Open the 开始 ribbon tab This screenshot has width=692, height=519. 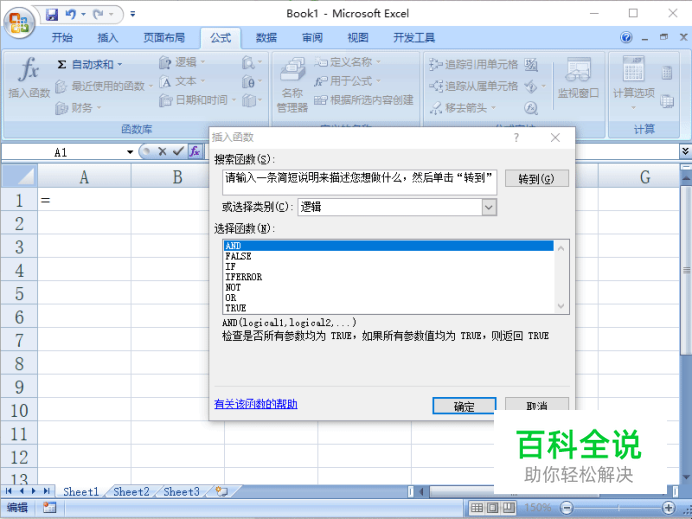(62, 38)
